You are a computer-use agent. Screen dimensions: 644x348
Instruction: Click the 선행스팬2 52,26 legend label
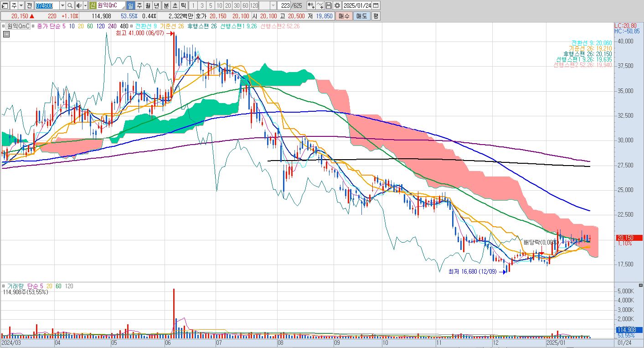coord(280,26)
